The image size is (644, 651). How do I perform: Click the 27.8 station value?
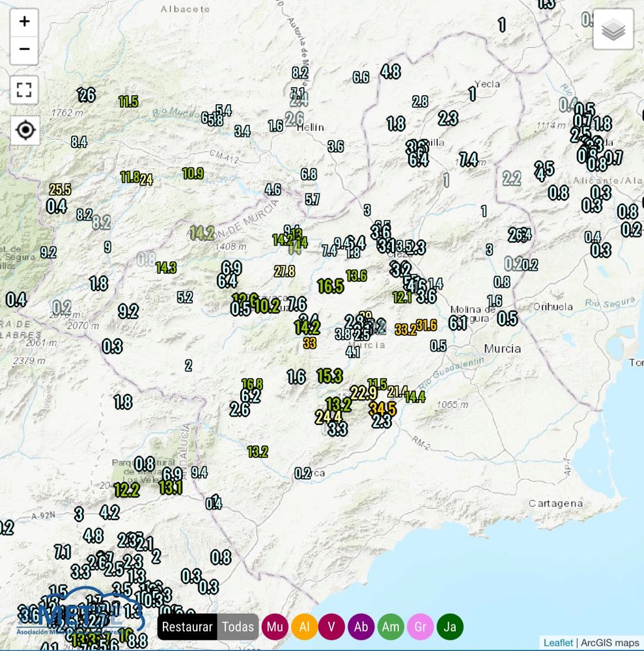[x=285, y=271]
